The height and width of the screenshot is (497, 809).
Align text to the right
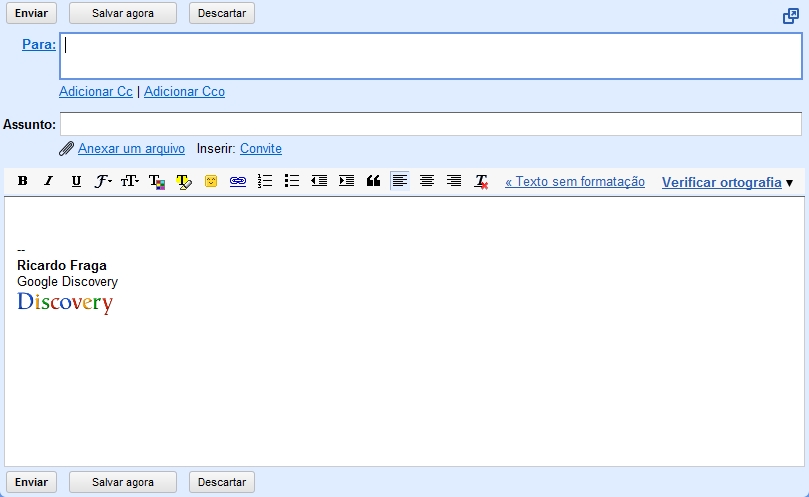[454, 182]
